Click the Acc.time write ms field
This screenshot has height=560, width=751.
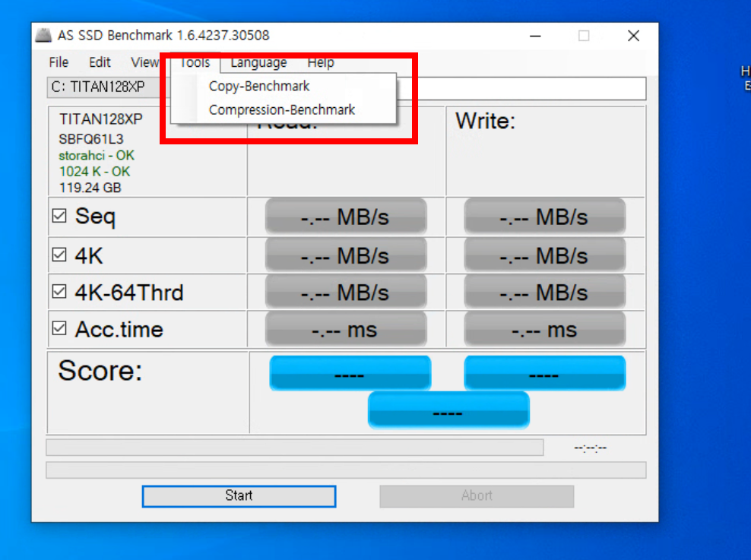click(544, 329)
